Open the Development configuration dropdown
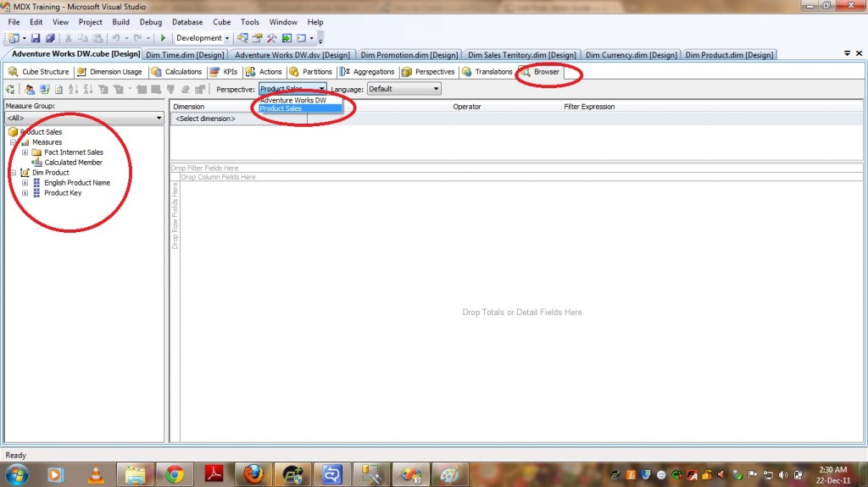This screenshot has height=487, width=868. click(227, 38)
